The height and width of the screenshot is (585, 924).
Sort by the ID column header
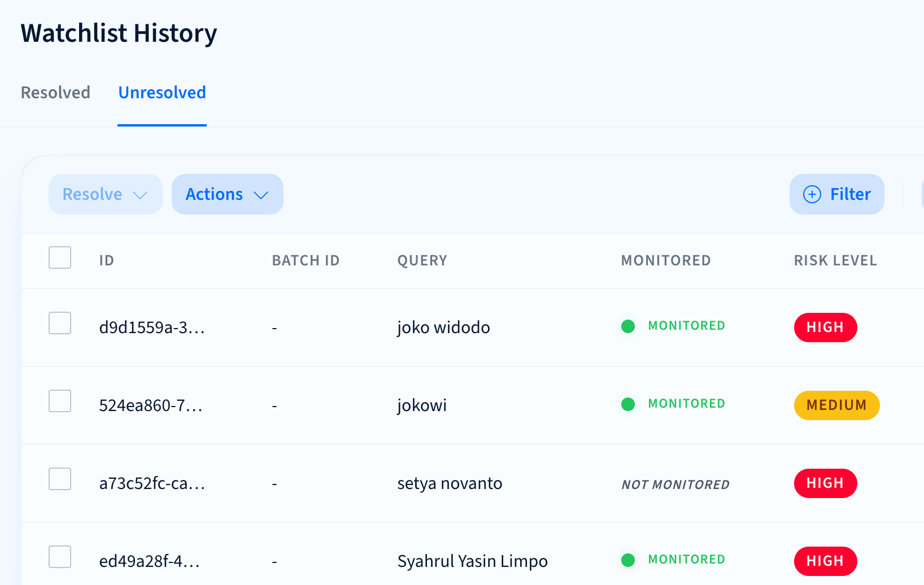(107, 260)
